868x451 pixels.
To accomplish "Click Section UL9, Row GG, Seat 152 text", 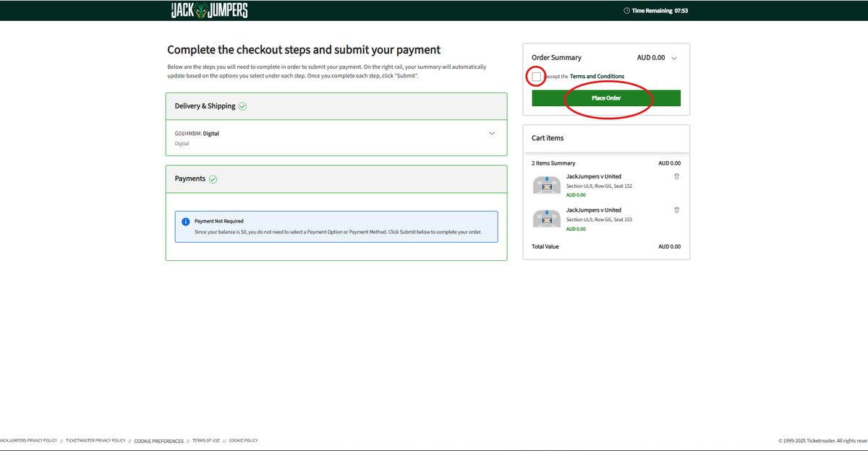I will pyautogui.click(x=599, y=186).
